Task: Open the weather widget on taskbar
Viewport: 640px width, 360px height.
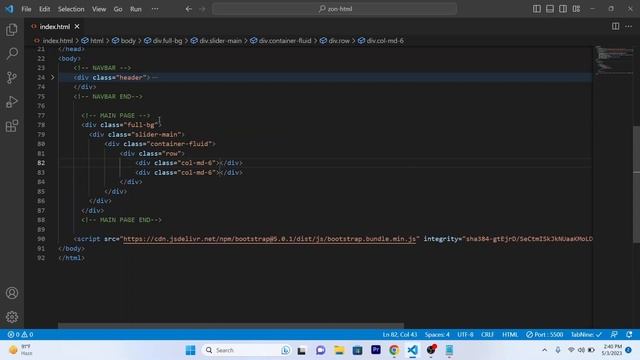Action: point(20,350)
